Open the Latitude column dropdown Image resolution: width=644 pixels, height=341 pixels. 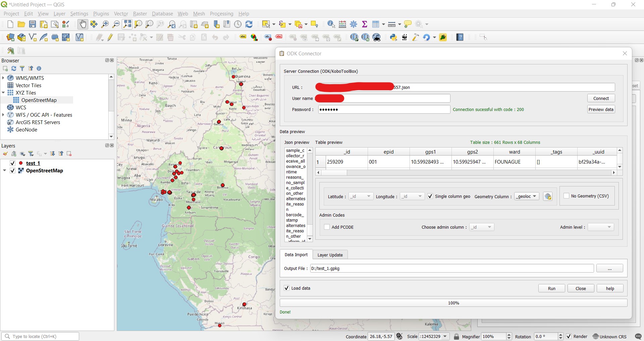coord(361,196)
